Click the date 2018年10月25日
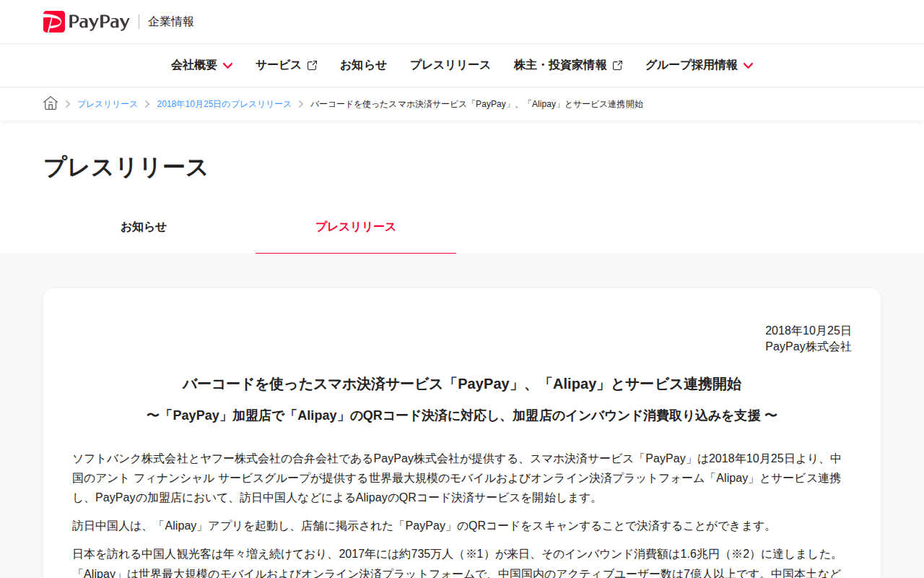Screen dimensions: 924x578 (808, 330)
